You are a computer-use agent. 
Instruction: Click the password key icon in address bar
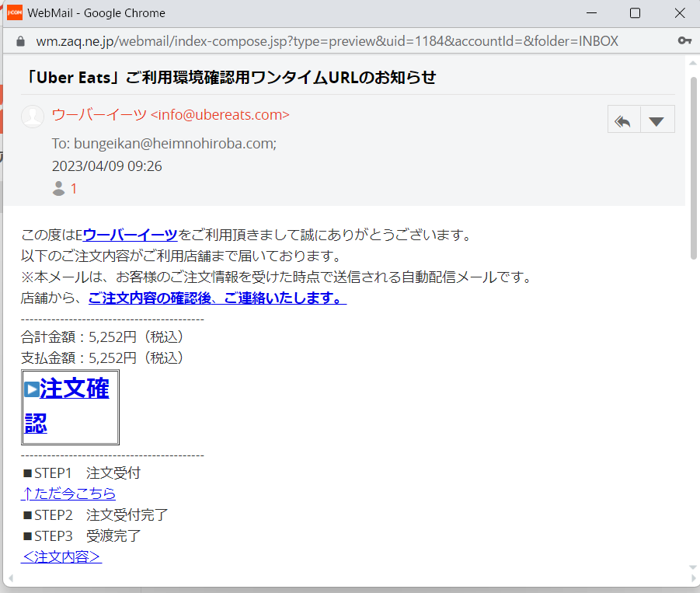(684, 40)
